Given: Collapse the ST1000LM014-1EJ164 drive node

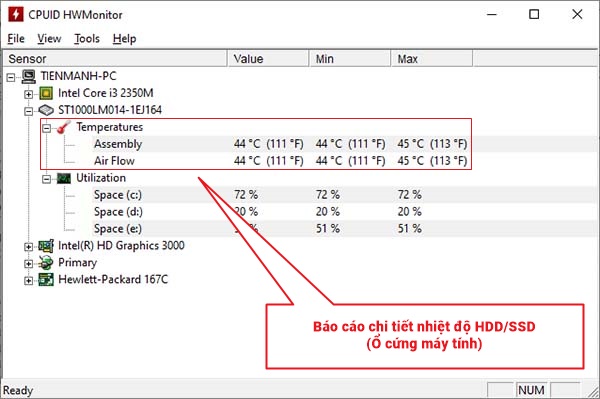Looking at the screenshot, I should pos(28,111).
